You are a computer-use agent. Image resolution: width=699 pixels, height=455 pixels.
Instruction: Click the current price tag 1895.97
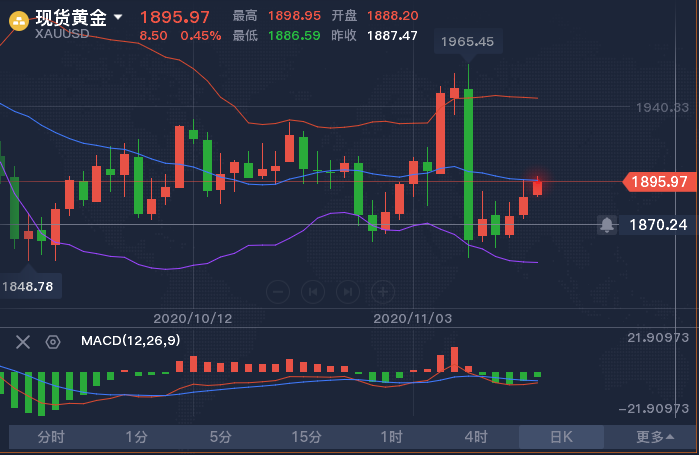coord(659,182)
